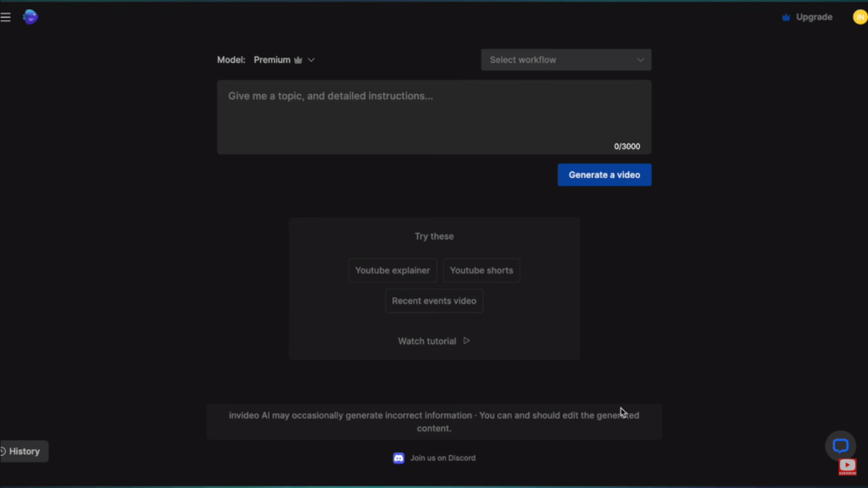The image size is (868, 488).
Task: Click the invideo AI logo
Action: 31,16
